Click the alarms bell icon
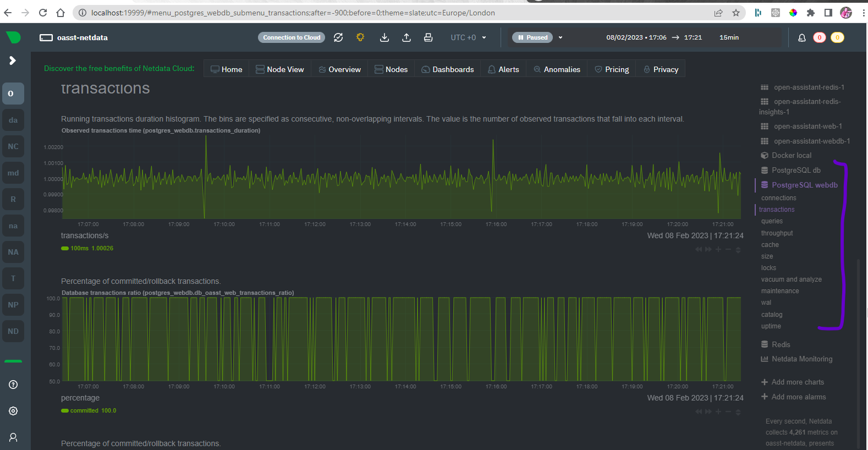This screenshot has width=868, height=450. pos(802,37)
